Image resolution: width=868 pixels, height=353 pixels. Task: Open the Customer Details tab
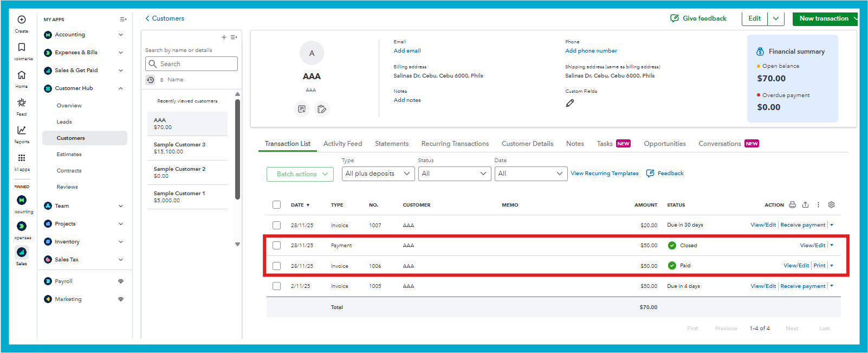click(x=527, y=144)
